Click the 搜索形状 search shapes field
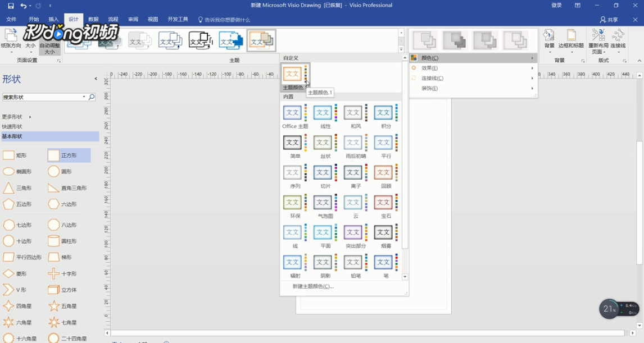This screenshot has height=343, width=644. tap(42, 97)
